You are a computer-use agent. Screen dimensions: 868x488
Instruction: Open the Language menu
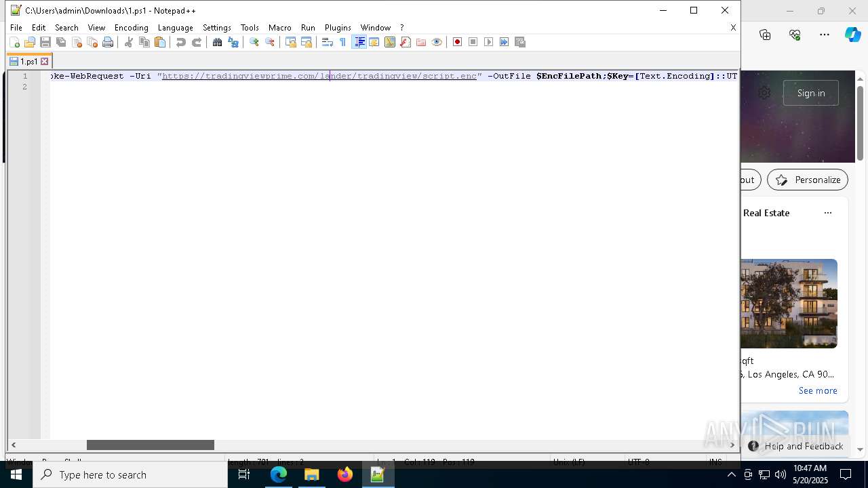point(176,28)
